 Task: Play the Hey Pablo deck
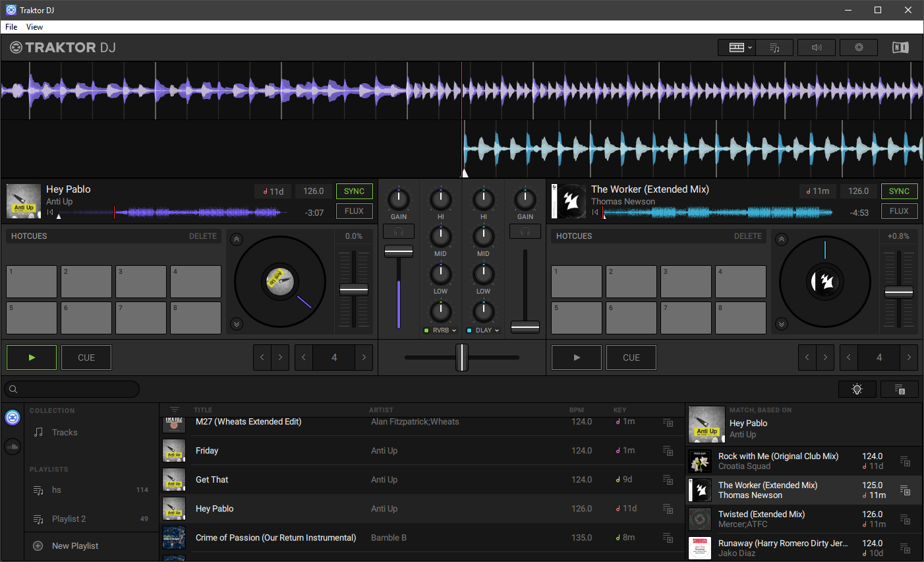(32, 358)
